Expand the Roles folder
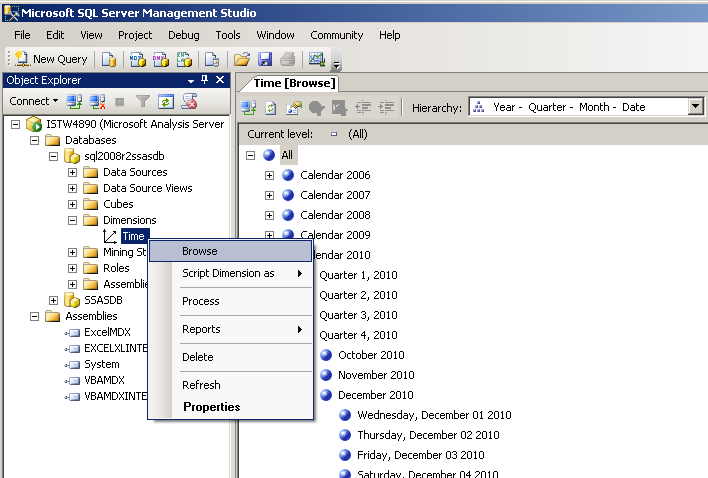Viewport: 708px width, 478px height. click(72, 268)
